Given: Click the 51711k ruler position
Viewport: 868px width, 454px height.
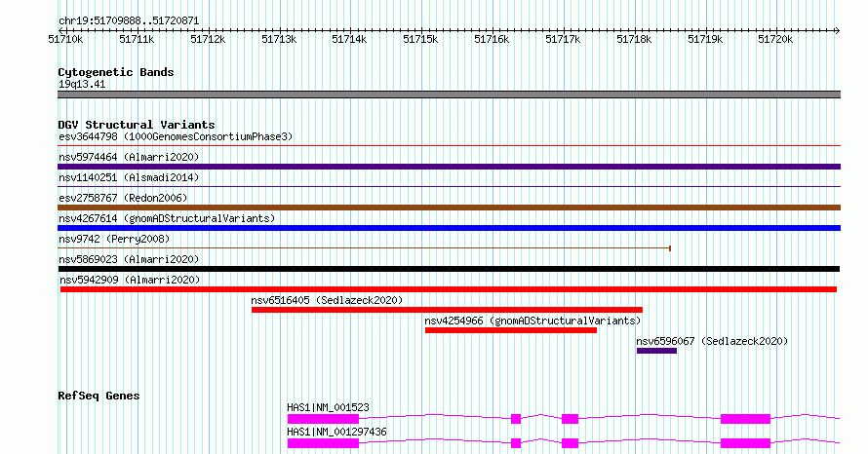Looking at the screenshot, I should 137,39.
